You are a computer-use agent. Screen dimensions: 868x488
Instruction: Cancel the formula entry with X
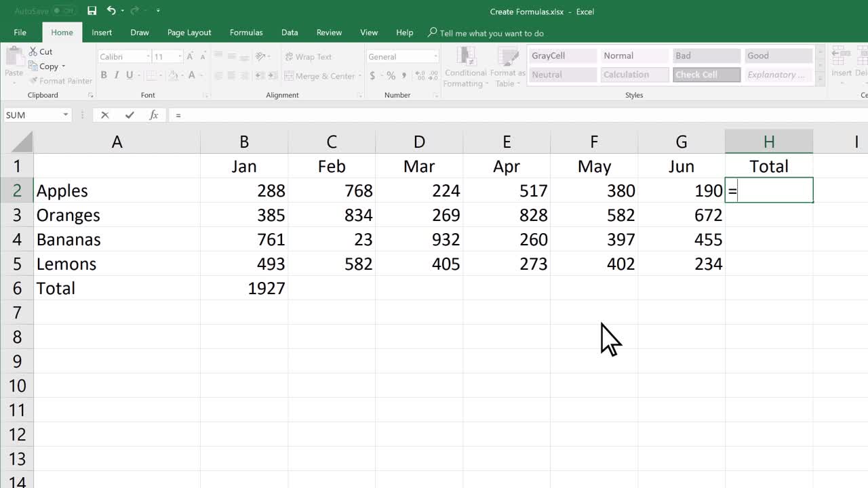104,115
